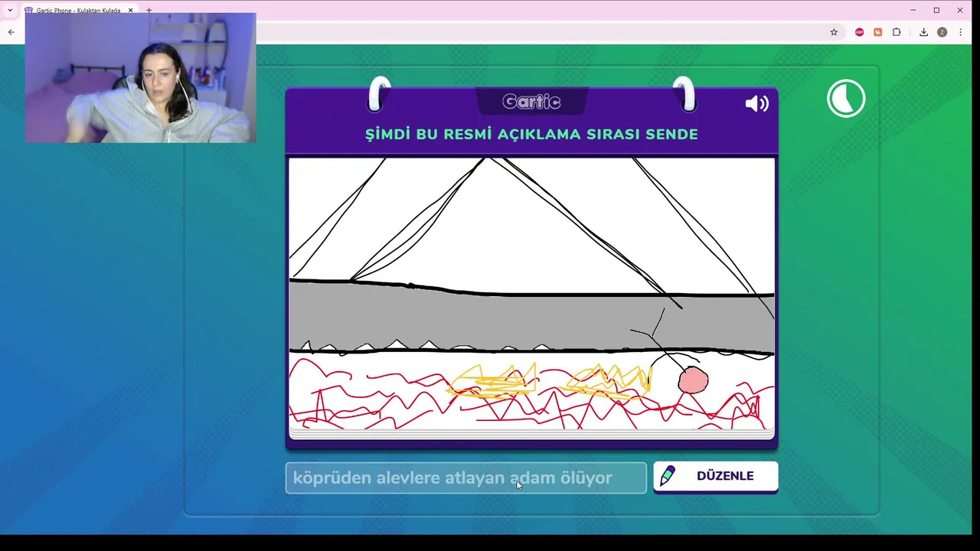
Task: Minimize the browser window
Action: pyautogui.click(x=913, y=10)
